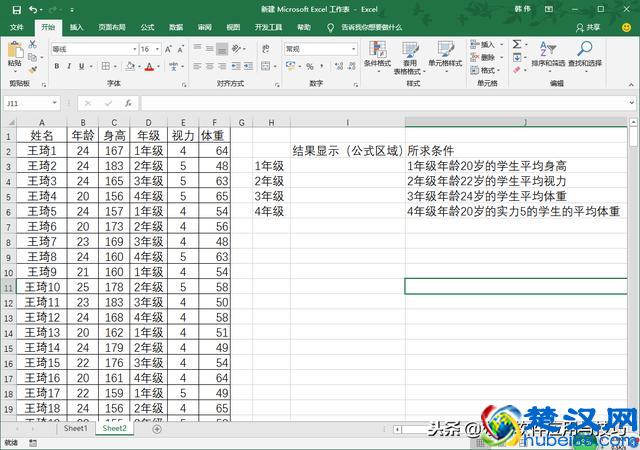Click into the formula bar

(x=384, y=103)
